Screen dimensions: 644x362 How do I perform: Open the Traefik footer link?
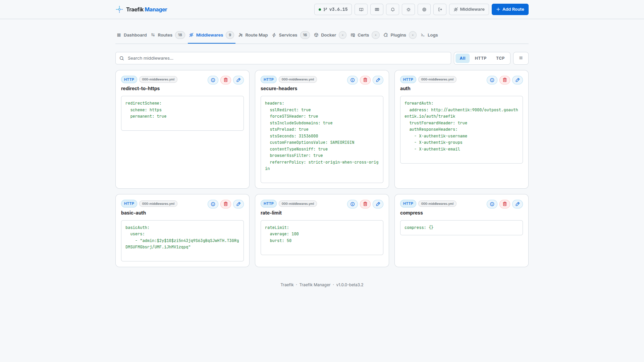point(287,285)
